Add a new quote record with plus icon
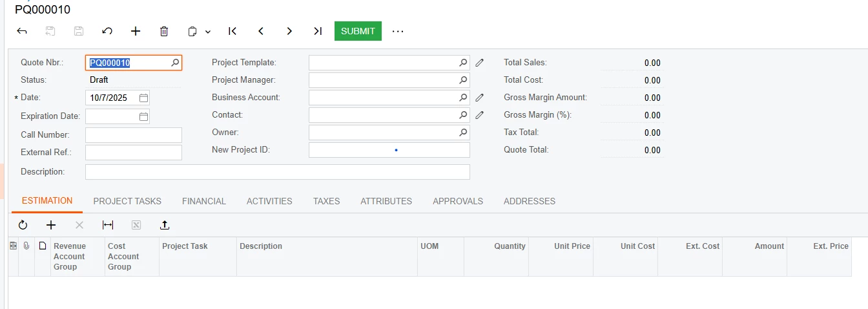 point(136,31)
